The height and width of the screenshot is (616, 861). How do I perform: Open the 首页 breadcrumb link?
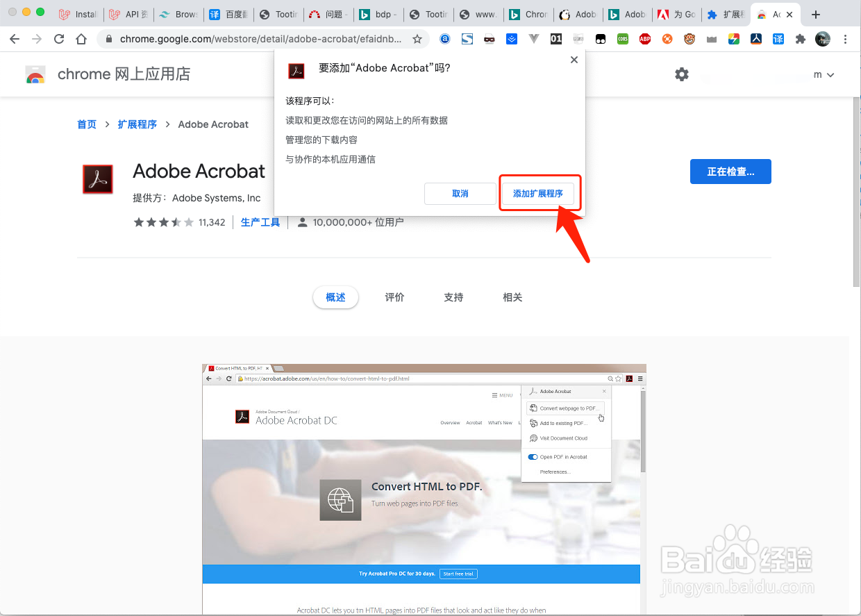pos(87,124)
